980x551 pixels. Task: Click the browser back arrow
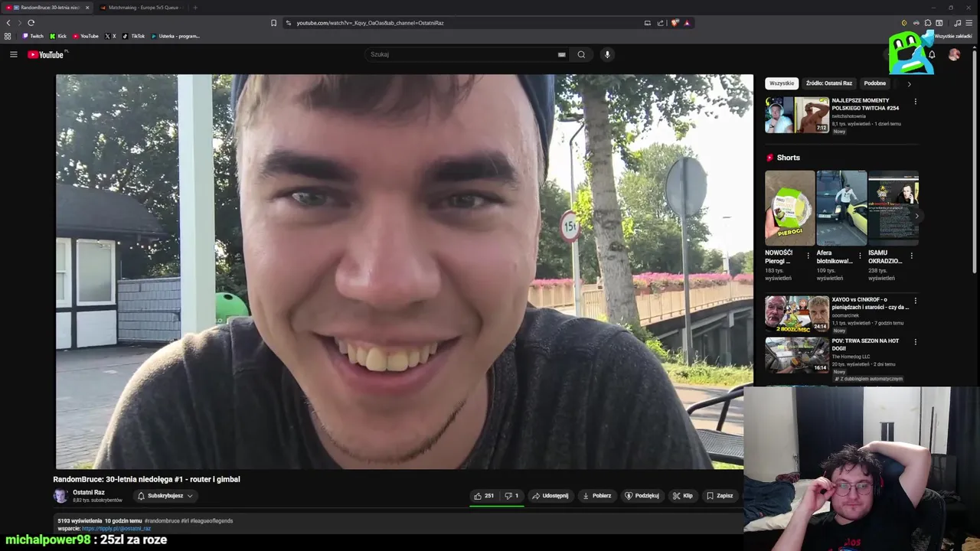pos(8,23)
